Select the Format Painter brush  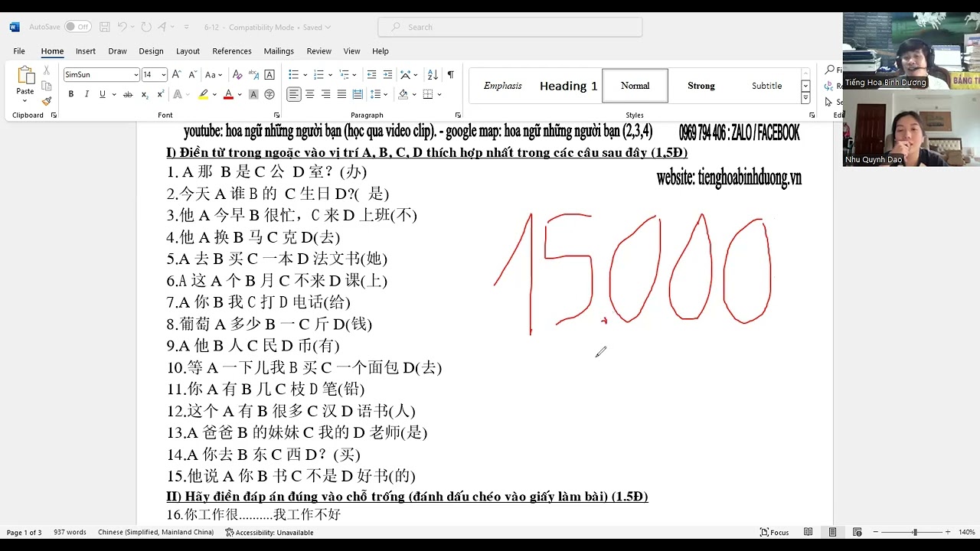[47, 101]
